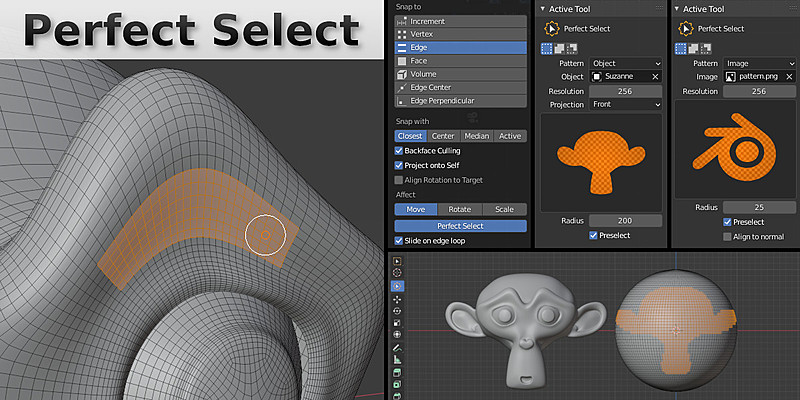Select the Extrude Region tool icon
The image size is (800, 400).
tap(397, 385)
